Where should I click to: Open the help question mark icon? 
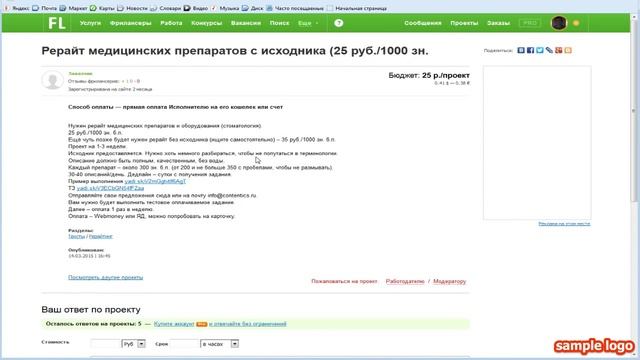pyautogui.click(x=338, y=23)
